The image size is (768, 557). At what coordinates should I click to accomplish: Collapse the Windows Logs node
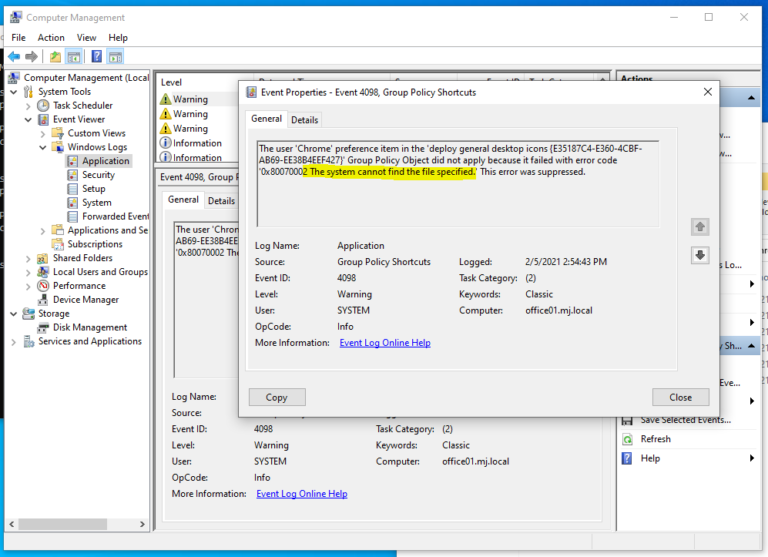42,147
